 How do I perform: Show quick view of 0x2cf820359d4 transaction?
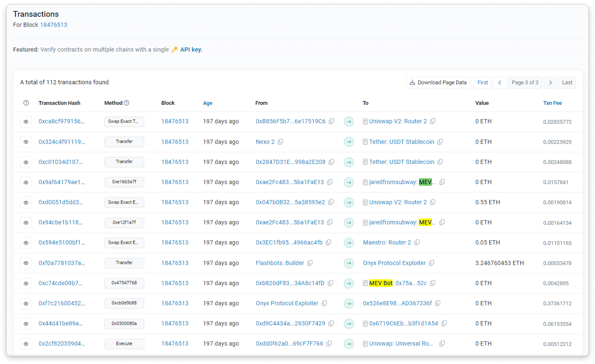(x=26, y=344)
